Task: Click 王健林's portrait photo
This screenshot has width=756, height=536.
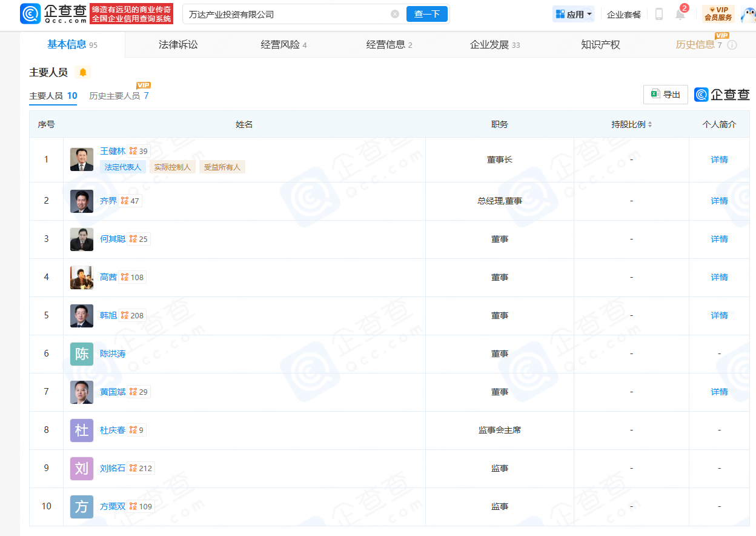Action: click(x=82, y=159)
